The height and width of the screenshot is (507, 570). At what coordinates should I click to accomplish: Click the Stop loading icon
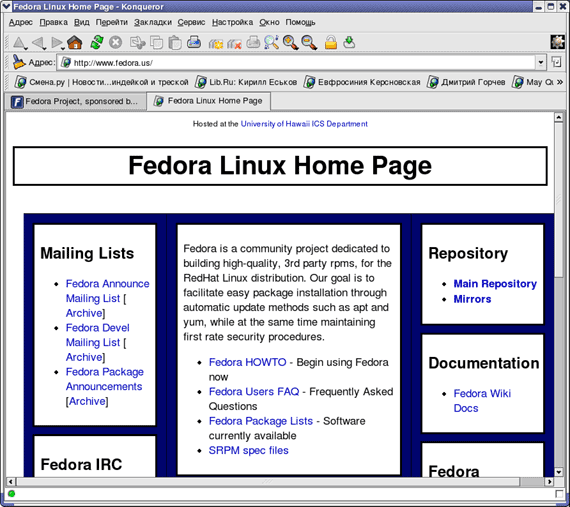116,43
